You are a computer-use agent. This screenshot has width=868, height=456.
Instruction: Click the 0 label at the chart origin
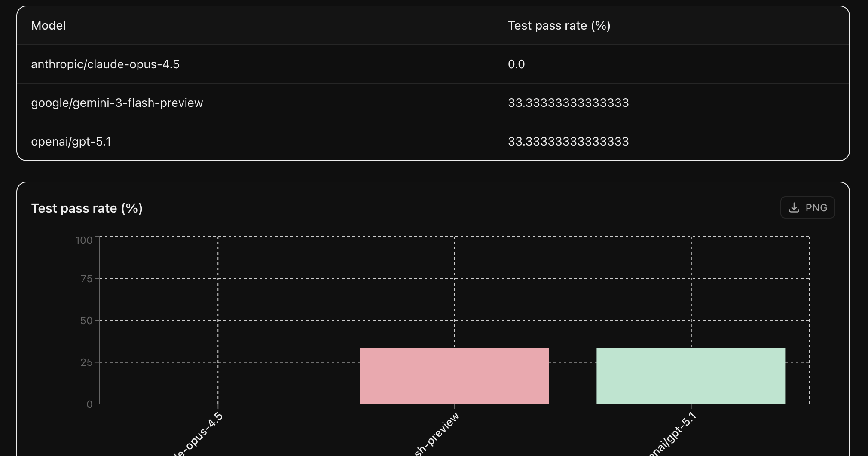pyautogui.click(x=90, y=404)
